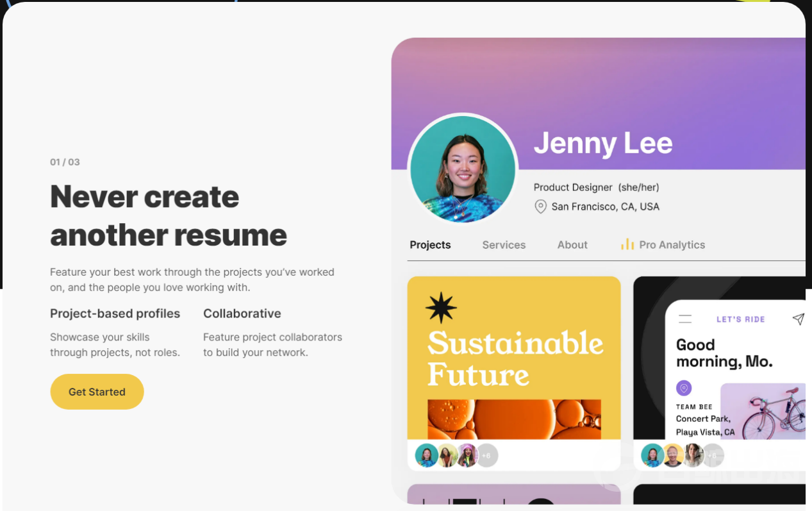Click the paper plane send icon
This screenshot has height=511, width=812.
(798, 319)
